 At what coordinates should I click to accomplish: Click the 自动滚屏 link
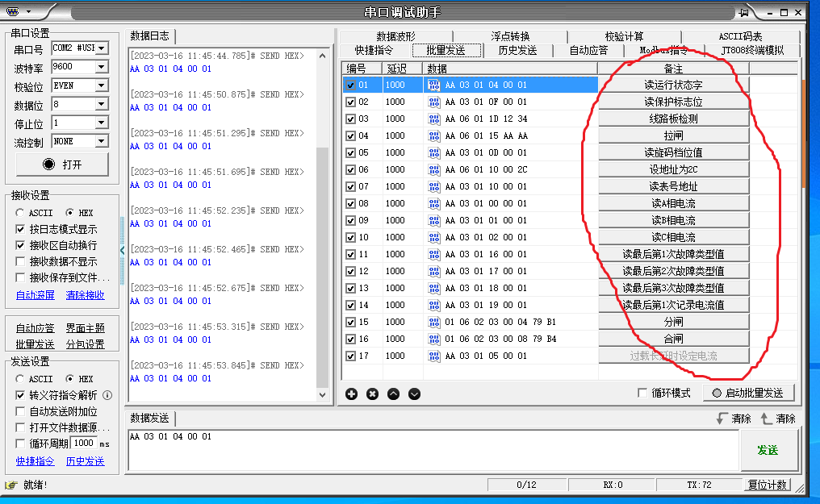pos(35,295)
